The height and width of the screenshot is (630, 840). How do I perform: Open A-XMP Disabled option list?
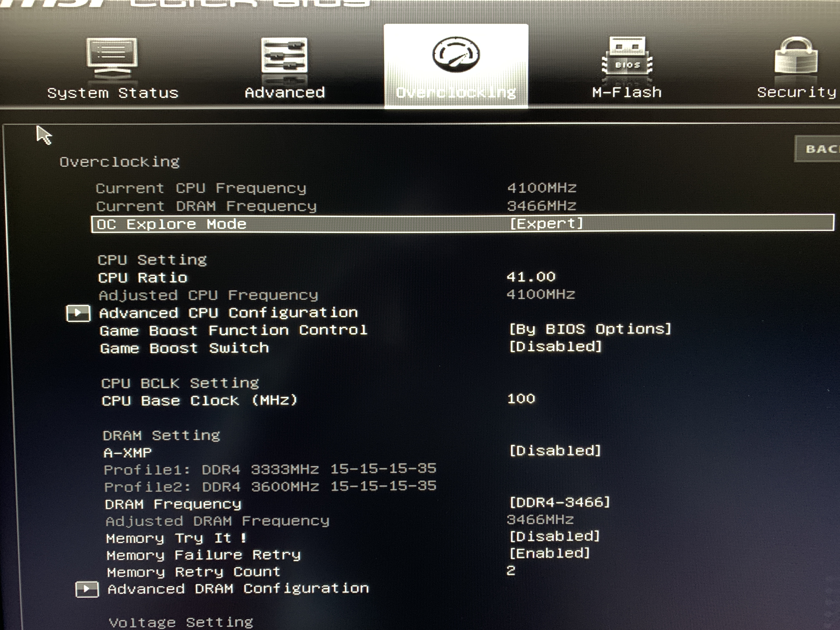coord(554,451)
